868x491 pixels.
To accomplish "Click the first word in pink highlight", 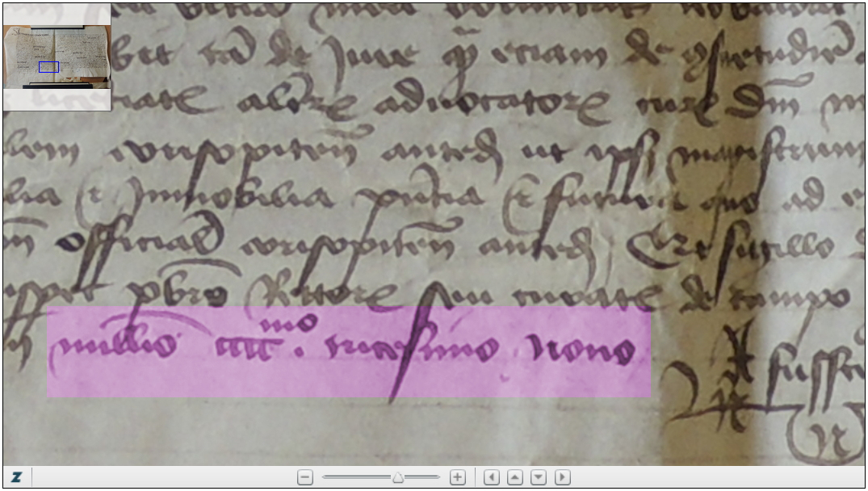I will 115,346.
